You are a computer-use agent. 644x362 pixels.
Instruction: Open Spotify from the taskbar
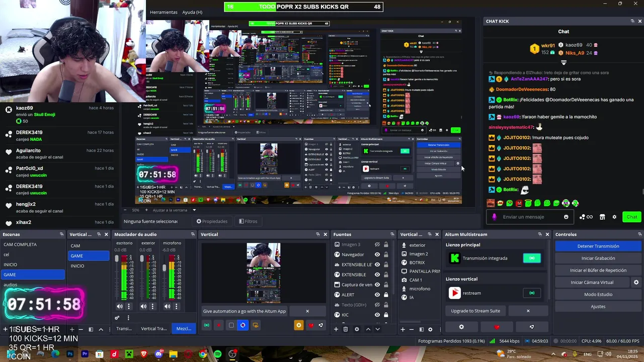(x=217, y=354)
